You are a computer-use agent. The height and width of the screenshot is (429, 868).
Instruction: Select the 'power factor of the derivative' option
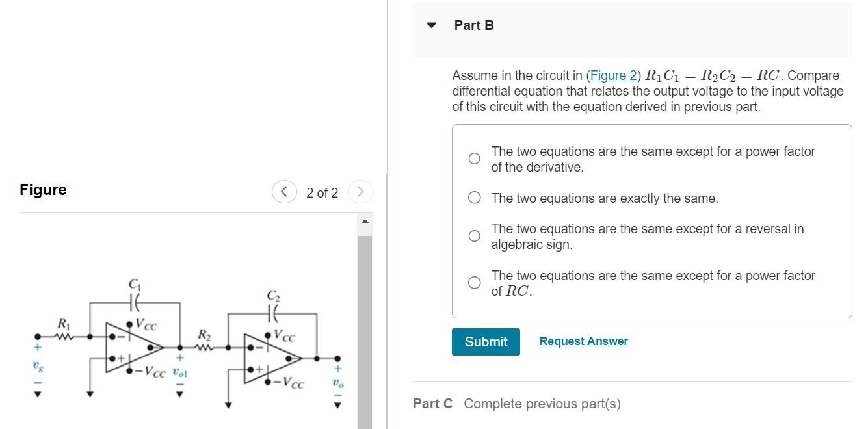(x=474, y=158)
